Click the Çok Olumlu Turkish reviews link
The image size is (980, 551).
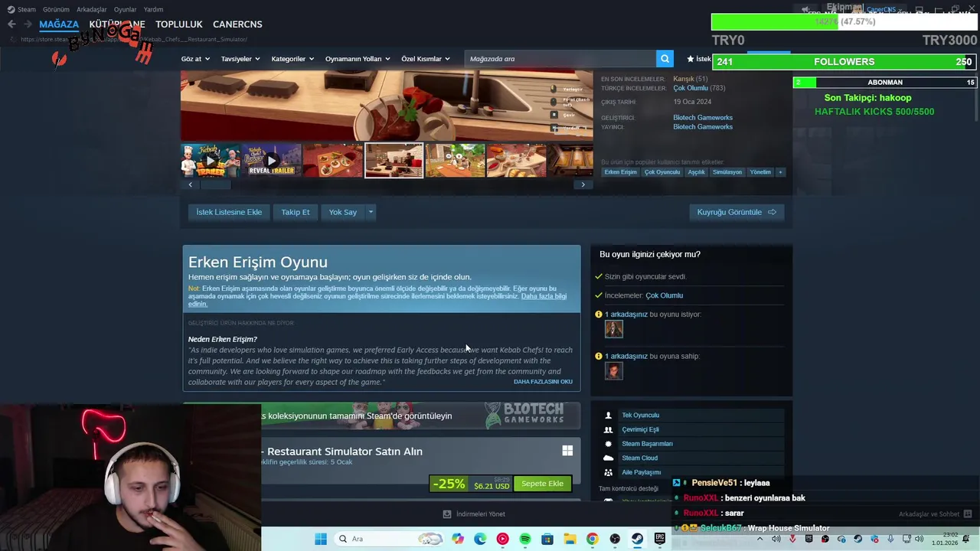click(690, 88)
